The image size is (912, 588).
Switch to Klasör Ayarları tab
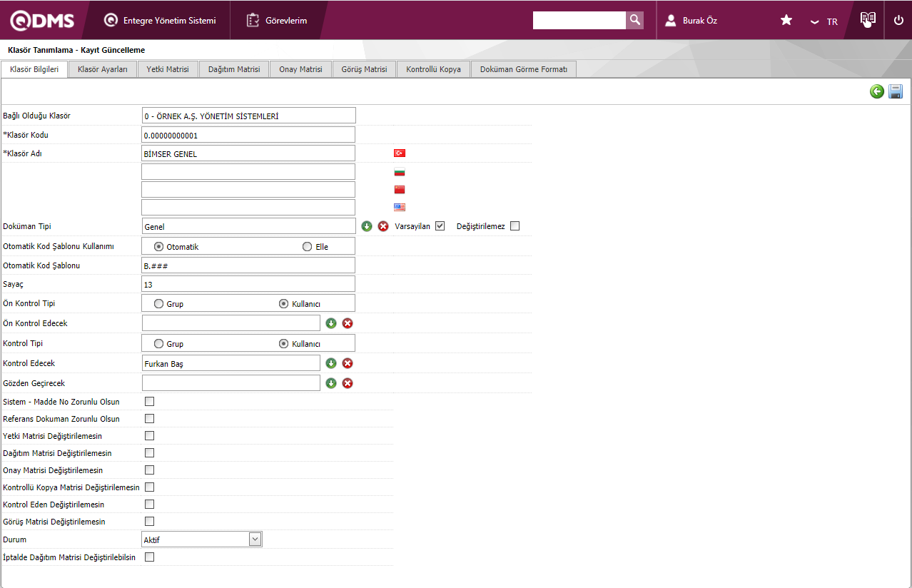tap(103, 69)
